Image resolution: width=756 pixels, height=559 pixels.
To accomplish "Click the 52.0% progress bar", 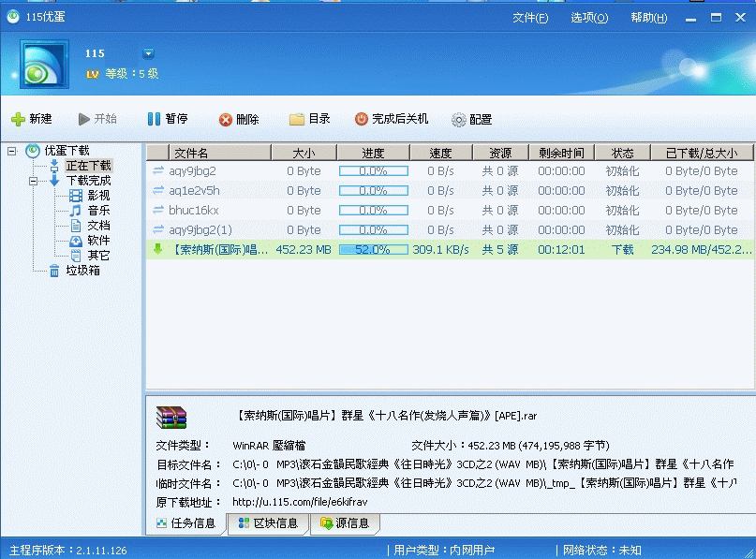I will (374, 250).
